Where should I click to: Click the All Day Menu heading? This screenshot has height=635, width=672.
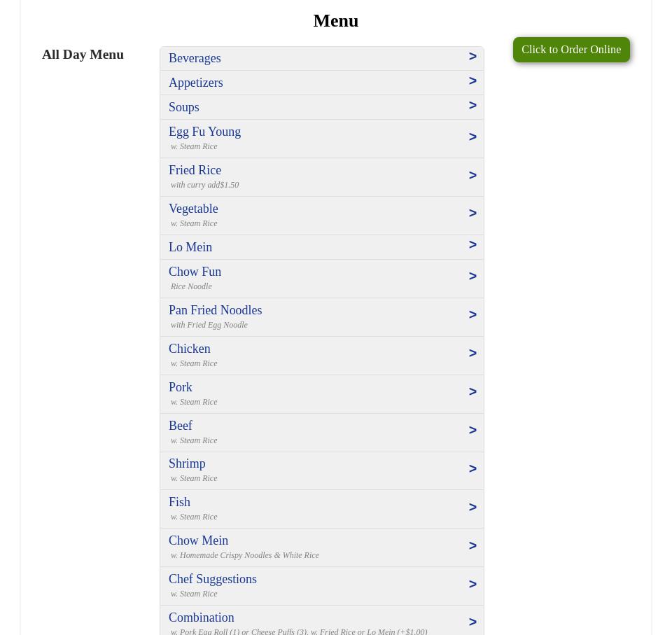[83, 54]
